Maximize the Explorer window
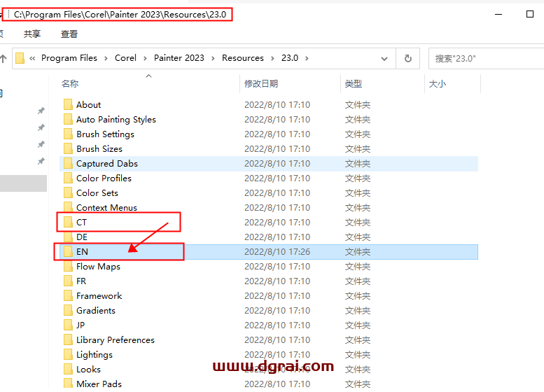Image resolution: width=544 pixels, height=392 pixels. [x=530, y=14]
